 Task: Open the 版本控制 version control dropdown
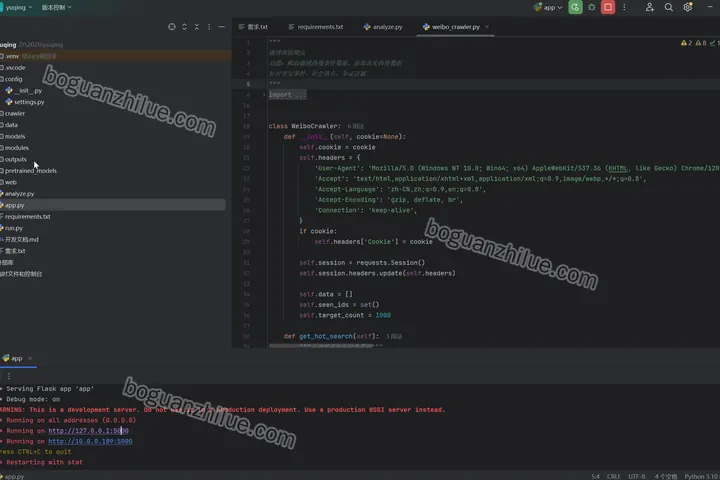click(x=56, y=7)
